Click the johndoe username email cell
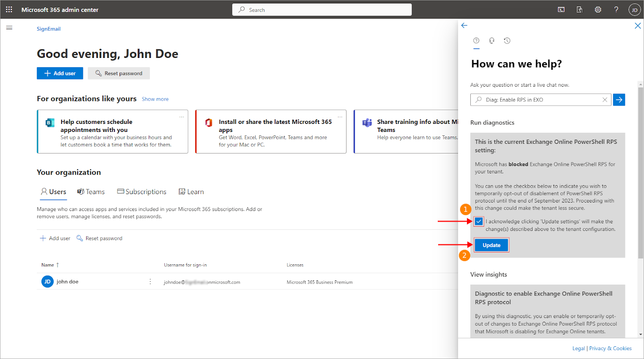 pyautogui.click(x=202, y=282)
